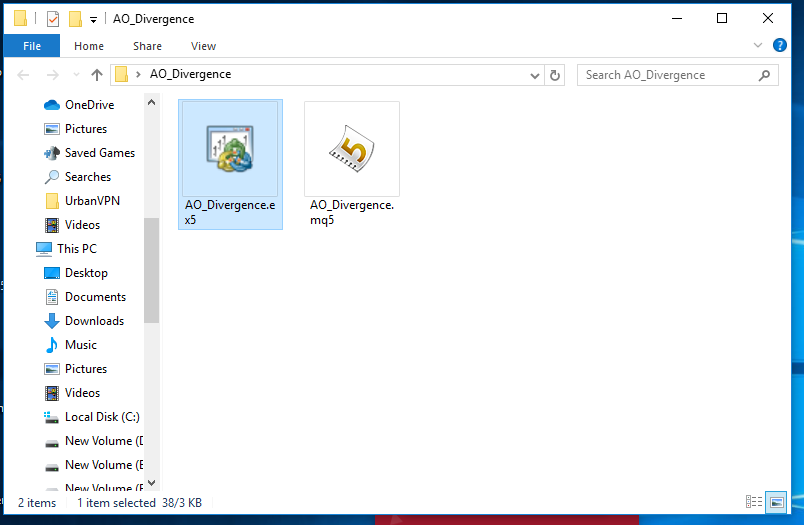804x525 pixels.
Task: Open Customize Quick Access Toolbar dropdown
Action: pos(93,19)
